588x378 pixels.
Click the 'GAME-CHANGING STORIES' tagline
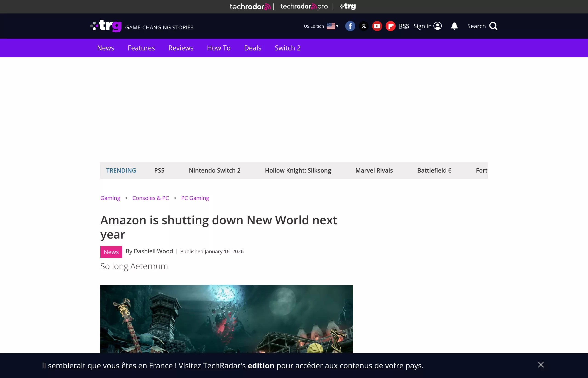coord(159,28)
